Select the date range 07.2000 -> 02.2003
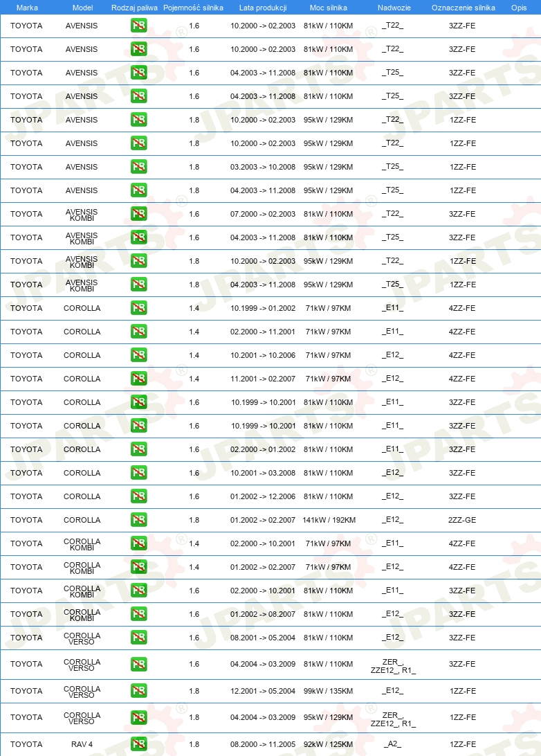Screen dimensions: 541x756 tap(263, 214)
